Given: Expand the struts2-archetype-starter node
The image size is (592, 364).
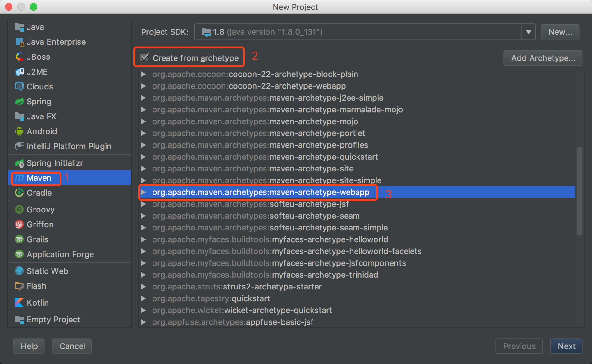Looking at the screenshot, I should coord(143,287).
